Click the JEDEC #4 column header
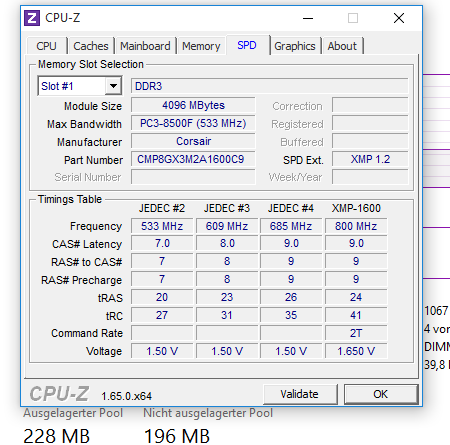Image resolution: width=450 pixels, height=445 pixels. (x=291, y=208)
